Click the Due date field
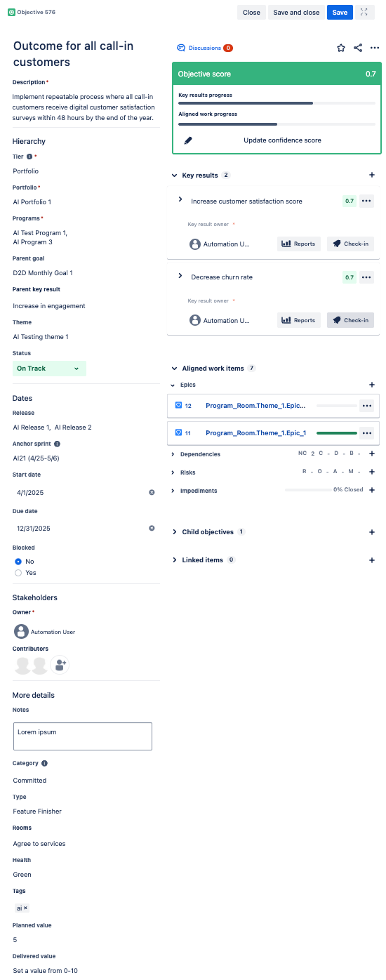Viewport: 386px width, 980px height. pyautogui.click(x=86, y=528)
